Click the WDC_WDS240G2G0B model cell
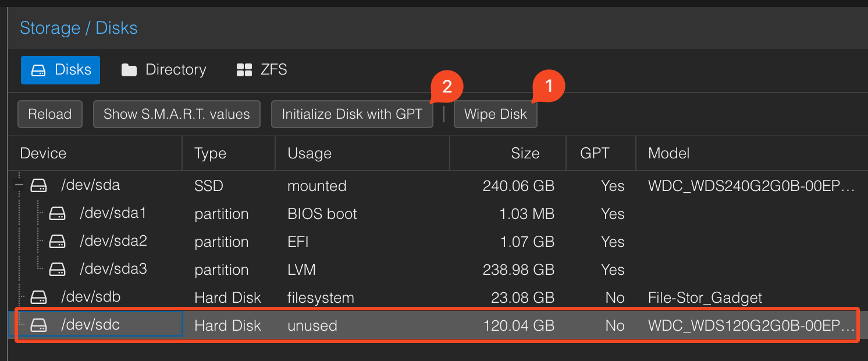Image resolution: width=868 pixels, height=361 pixels. [752, 186]
